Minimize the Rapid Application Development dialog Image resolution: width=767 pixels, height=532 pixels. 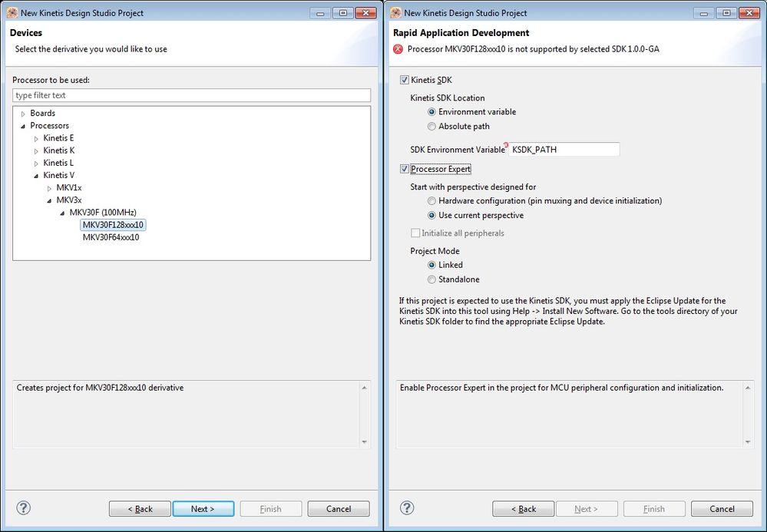click(704, 13)
